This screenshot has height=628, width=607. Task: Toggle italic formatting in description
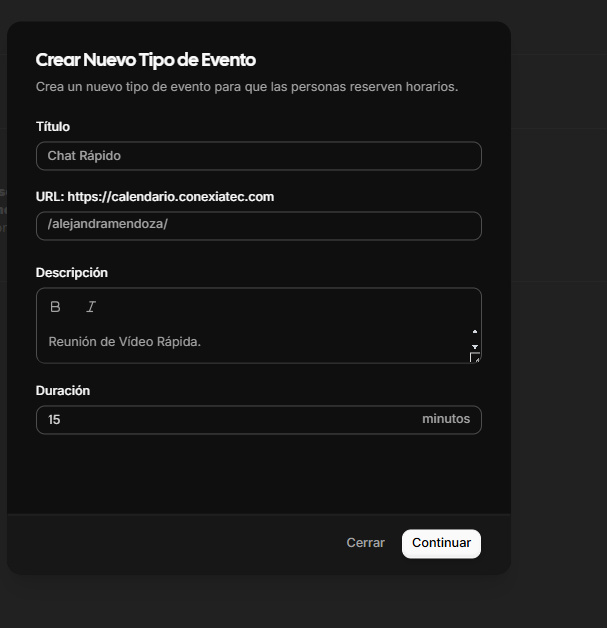click(x=91, y=307)
